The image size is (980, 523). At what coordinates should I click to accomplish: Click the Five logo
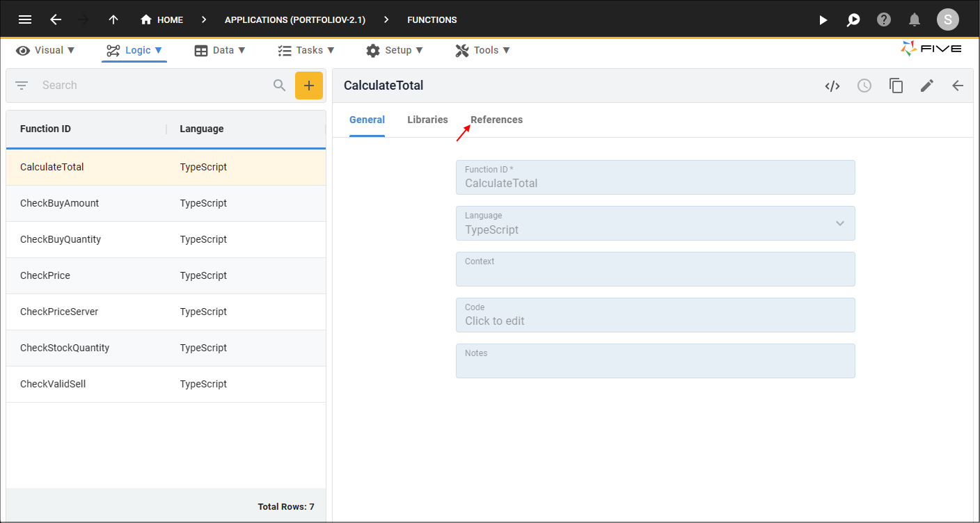(931, 49)
